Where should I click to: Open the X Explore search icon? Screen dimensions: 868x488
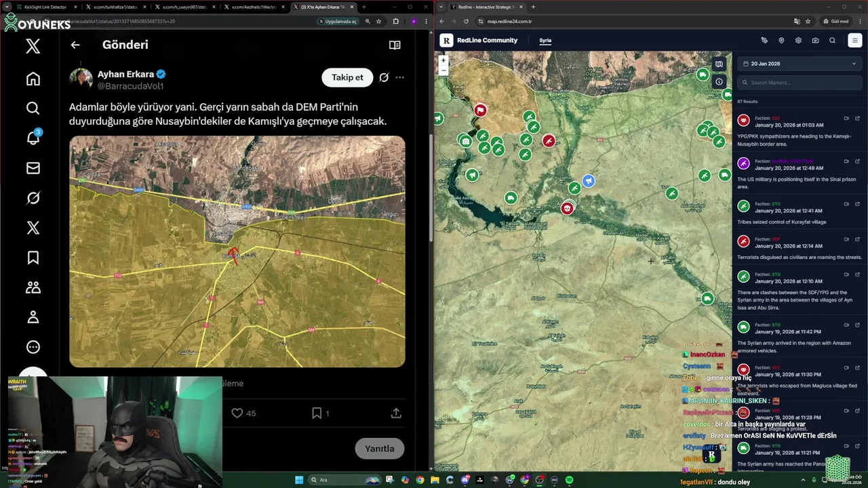click(33, 108)
